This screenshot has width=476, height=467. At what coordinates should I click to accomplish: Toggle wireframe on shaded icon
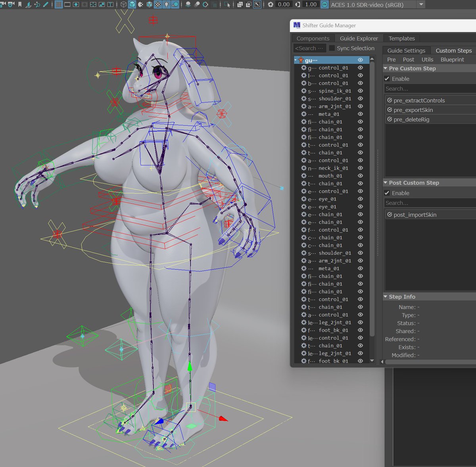150,4
